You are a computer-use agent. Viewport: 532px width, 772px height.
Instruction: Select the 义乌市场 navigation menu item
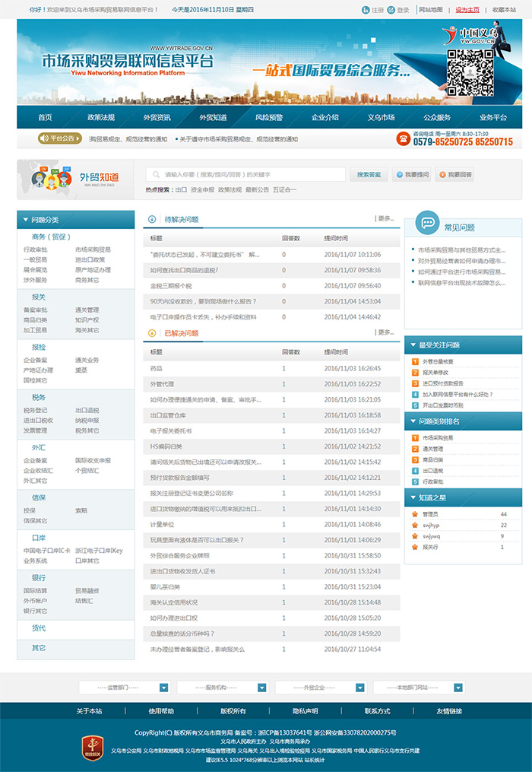(381, 117)
